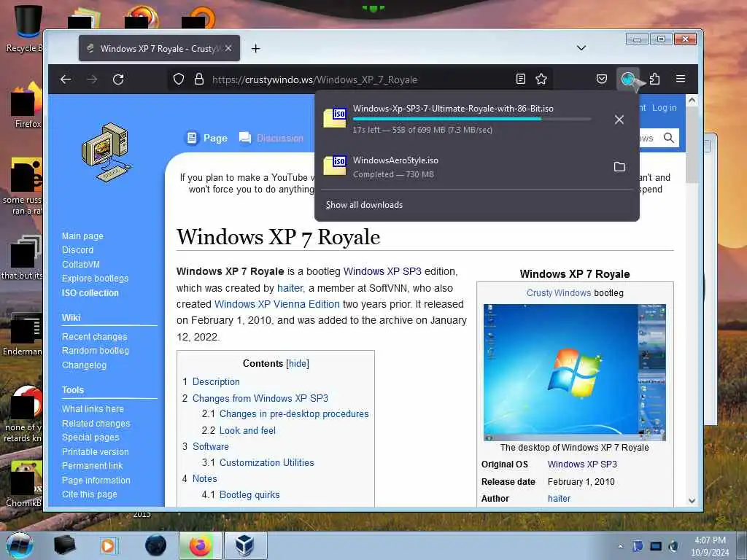
Task: Hide the Contents table via hide link
Action: pos(298,363)
